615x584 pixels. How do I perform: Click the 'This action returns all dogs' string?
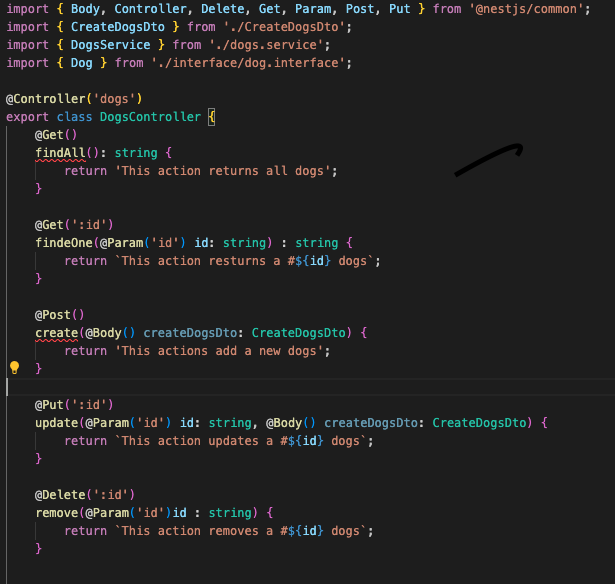point(223,171)
